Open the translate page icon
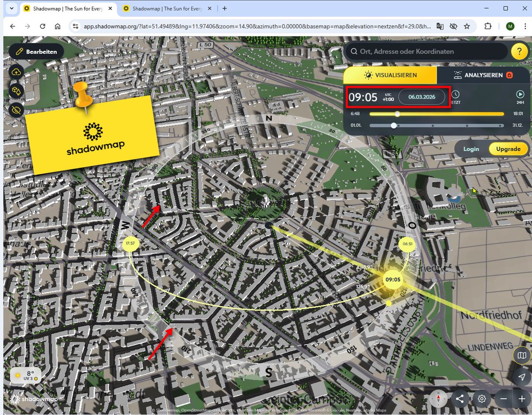This screenshot has height=415, width=532. pos(440,26)
